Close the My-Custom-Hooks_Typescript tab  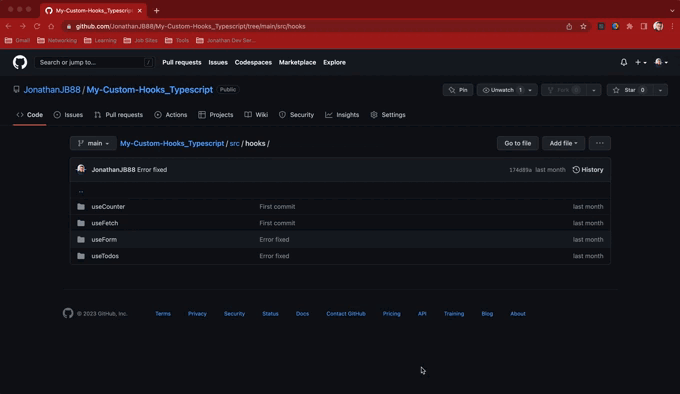click(140, 10)
